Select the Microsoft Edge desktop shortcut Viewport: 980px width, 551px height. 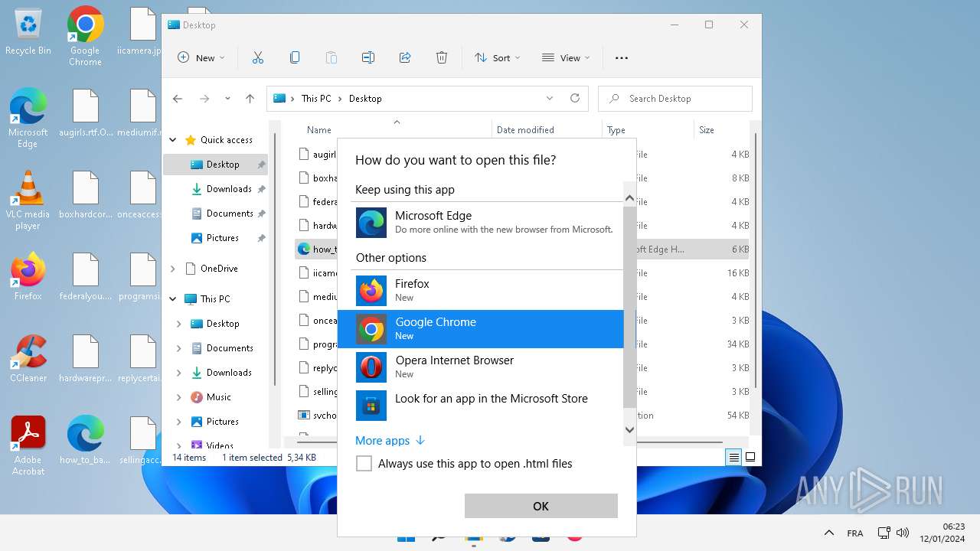(x=28, y=118)
